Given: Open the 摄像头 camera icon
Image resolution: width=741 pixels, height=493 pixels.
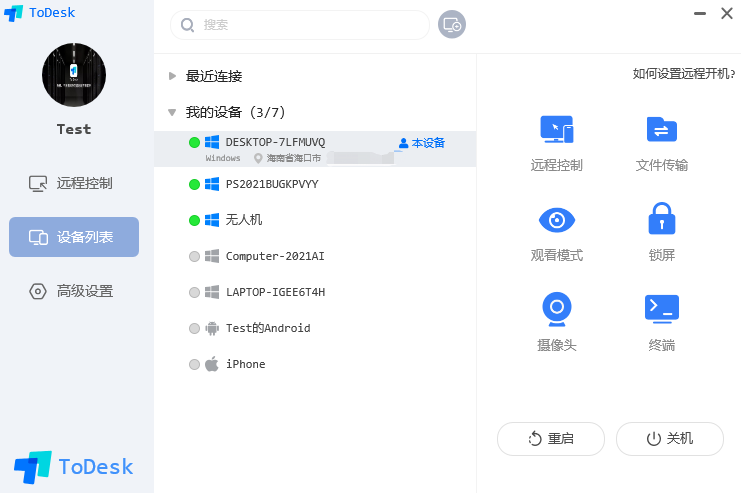Looking at the screenshot, I should click(x=557, y=309).
